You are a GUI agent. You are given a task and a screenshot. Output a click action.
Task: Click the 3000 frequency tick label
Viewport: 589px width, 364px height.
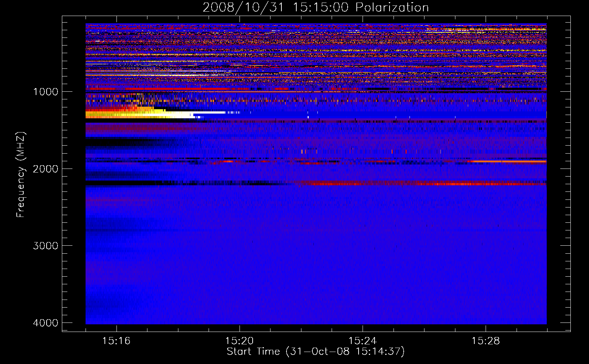click(x=46, y=246)
